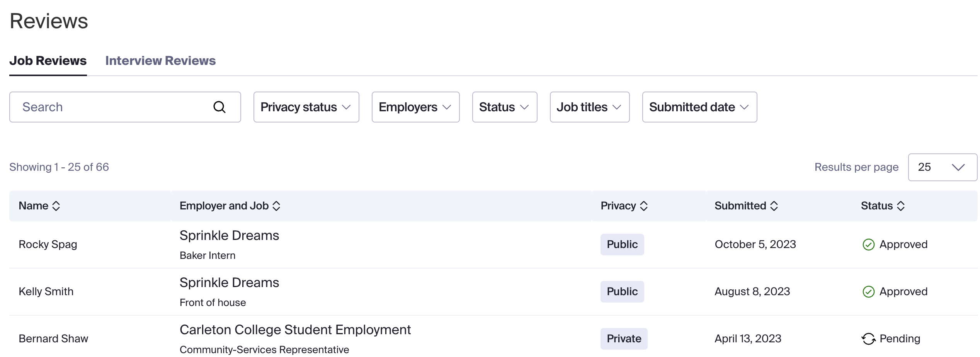This screenshot has width=980, height=357.
Task: Click the Baker Intern job title
Action: click(x=208, y=255)
